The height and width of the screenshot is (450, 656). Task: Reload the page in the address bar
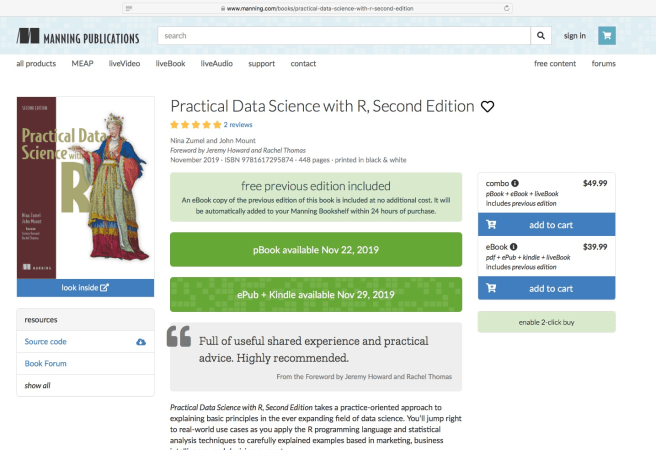504,7
